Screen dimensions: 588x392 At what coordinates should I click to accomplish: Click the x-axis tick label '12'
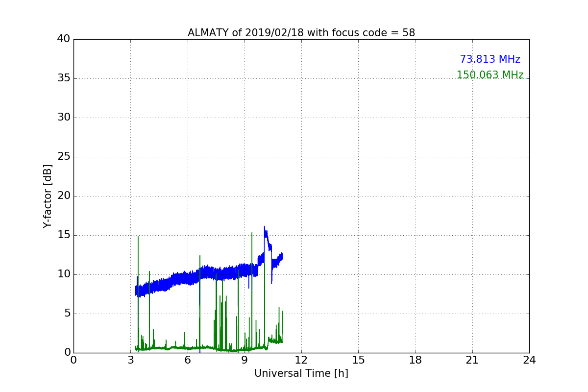[301, 360]
